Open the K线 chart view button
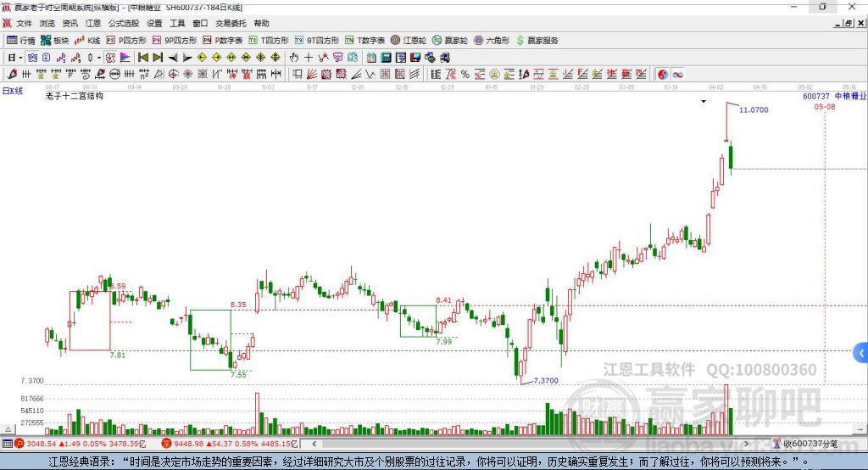Image resolution: width=868 pixels, height=470 pixels. 87,41
